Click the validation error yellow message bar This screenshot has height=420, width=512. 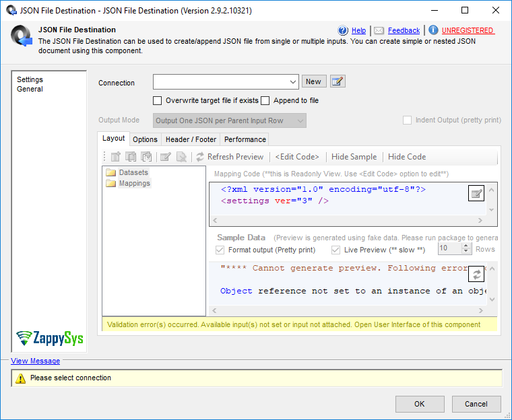300,324
